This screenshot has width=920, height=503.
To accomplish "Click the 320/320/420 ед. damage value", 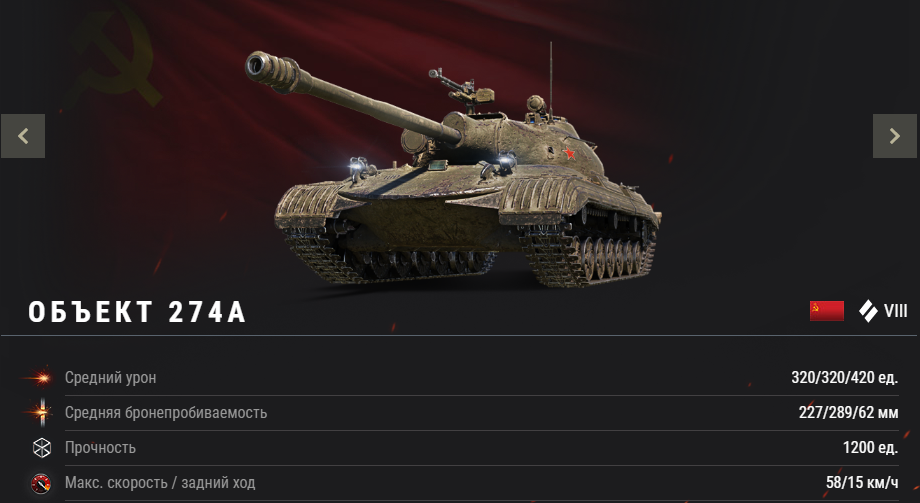I will pyautogui.click(x=844, y=377).
